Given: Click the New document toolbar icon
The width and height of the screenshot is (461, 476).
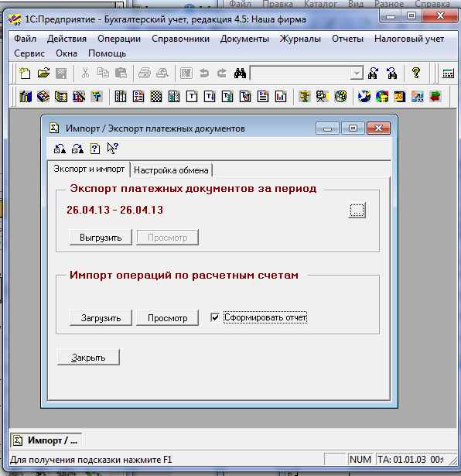Looking at the screenshot, I should click(25, 74).
